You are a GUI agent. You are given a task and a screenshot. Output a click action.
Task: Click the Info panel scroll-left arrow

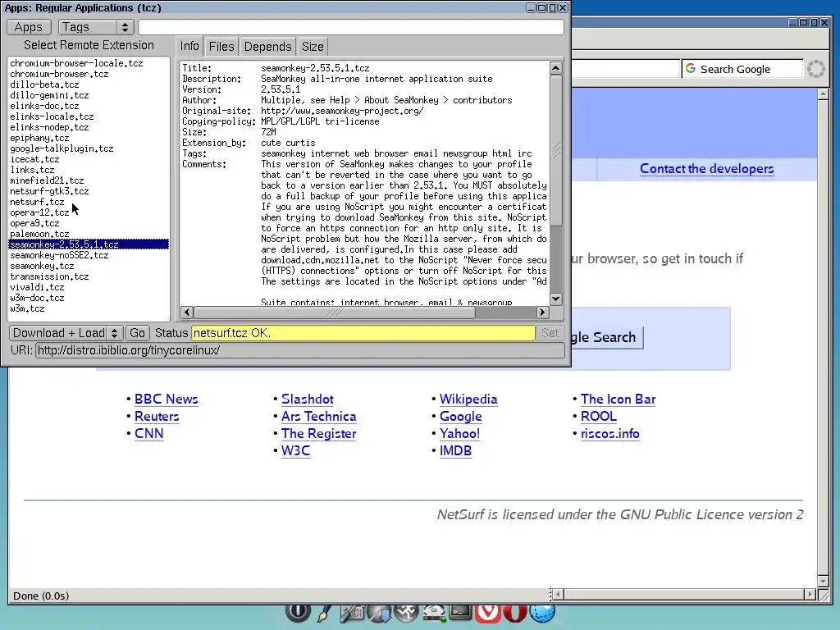coord(187,312)
